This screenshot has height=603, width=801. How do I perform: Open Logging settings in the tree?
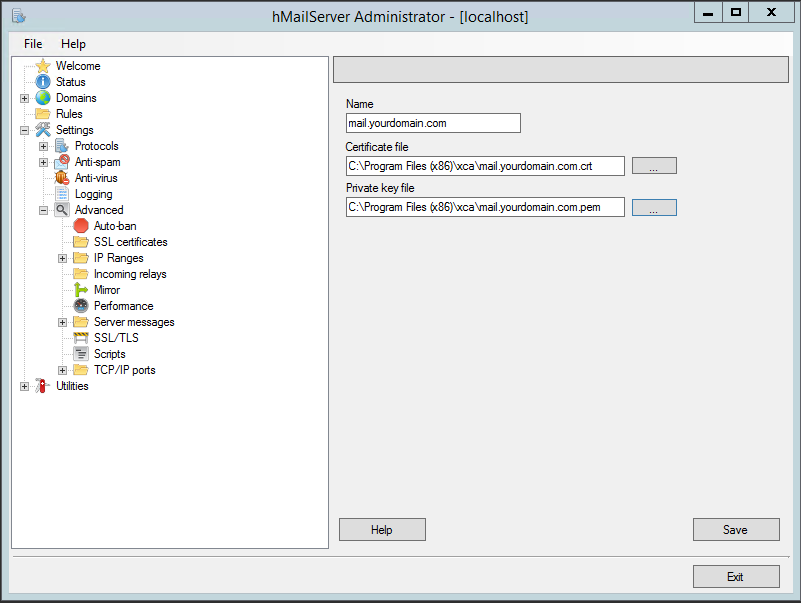pos(93,194)
